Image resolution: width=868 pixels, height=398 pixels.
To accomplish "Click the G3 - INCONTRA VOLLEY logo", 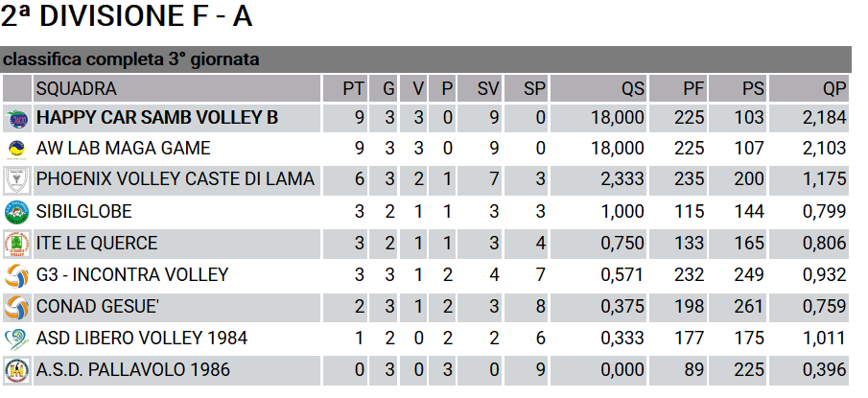I will click(x=16, y=275).
